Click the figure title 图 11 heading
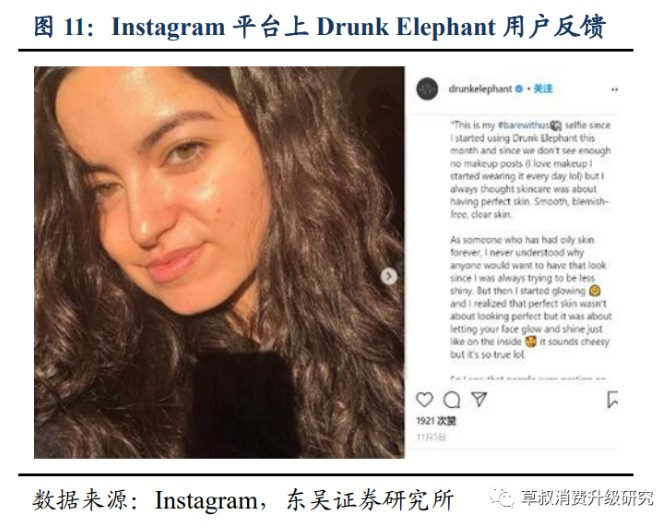 320,26
